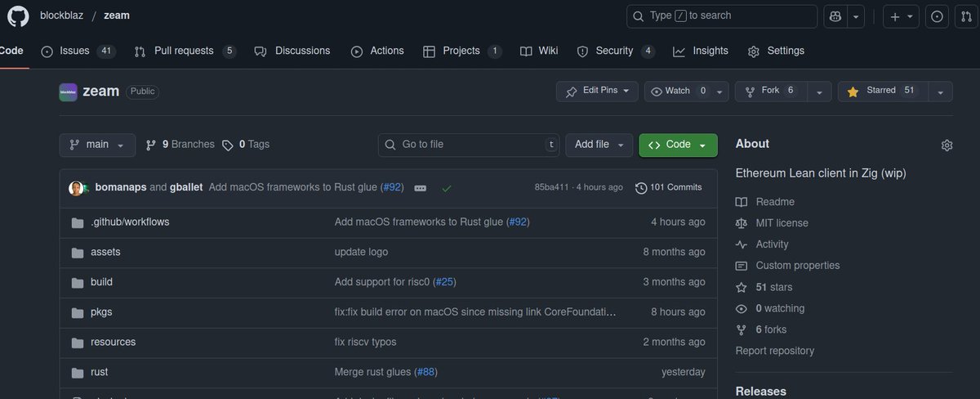Focus the Type / to search box
Viewport: 980px width, 399px height.
point(722,16)
